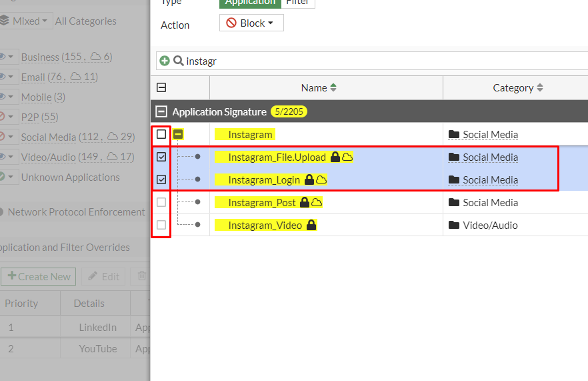This screenshot has width=588, height=381.
Task: Open the Mixed dropdown
Action: (x=25, y=21)
